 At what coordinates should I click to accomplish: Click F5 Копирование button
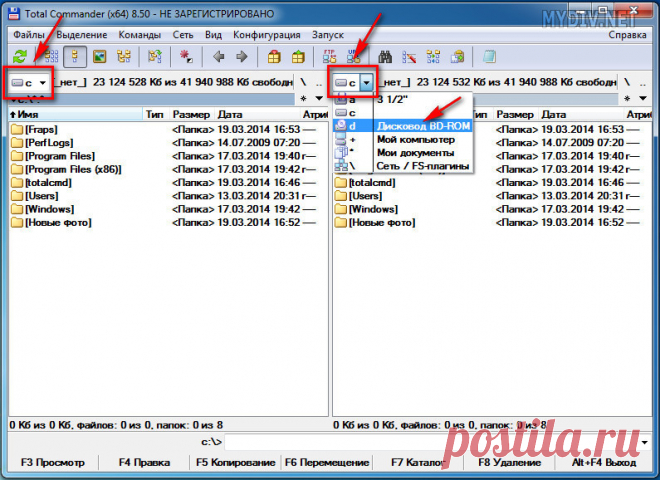[235, 462]
